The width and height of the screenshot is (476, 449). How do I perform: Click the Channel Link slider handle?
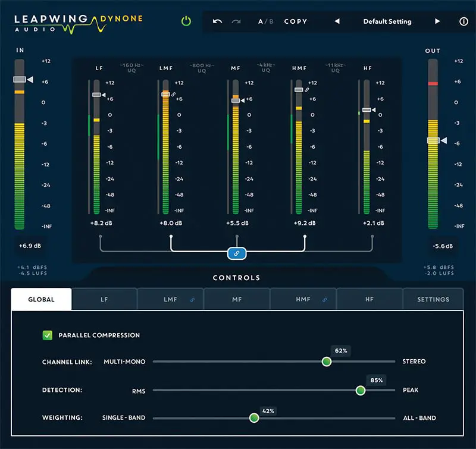pos(326,362)
